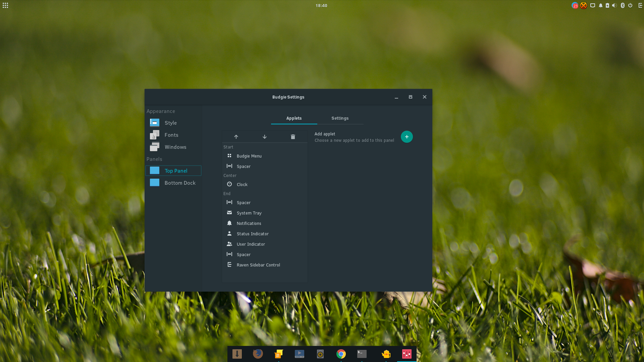Delete applet using the trash icon
The height and width of the screenshot is (362, 644).
coord(293,137)
